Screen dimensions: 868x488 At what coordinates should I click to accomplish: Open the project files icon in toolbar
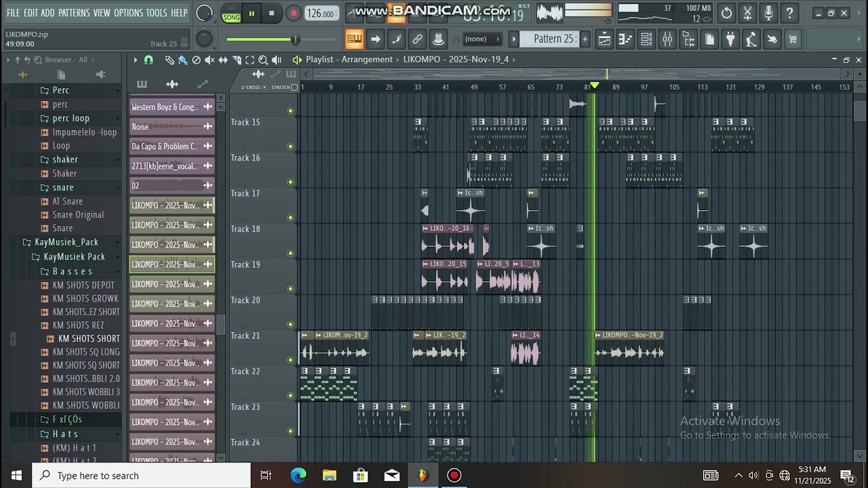(x=709, y=39)
